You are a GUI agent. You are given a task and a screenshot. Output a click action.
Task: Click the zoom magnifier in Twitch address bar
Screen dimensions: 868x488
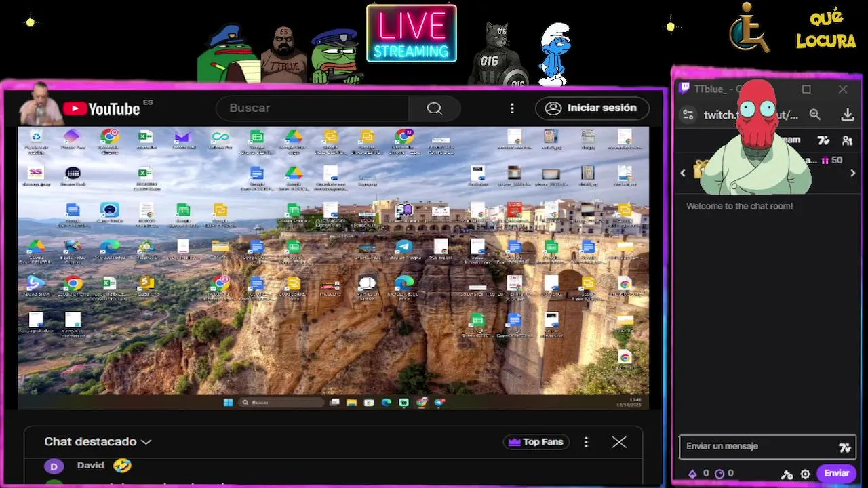coord(815,115)
